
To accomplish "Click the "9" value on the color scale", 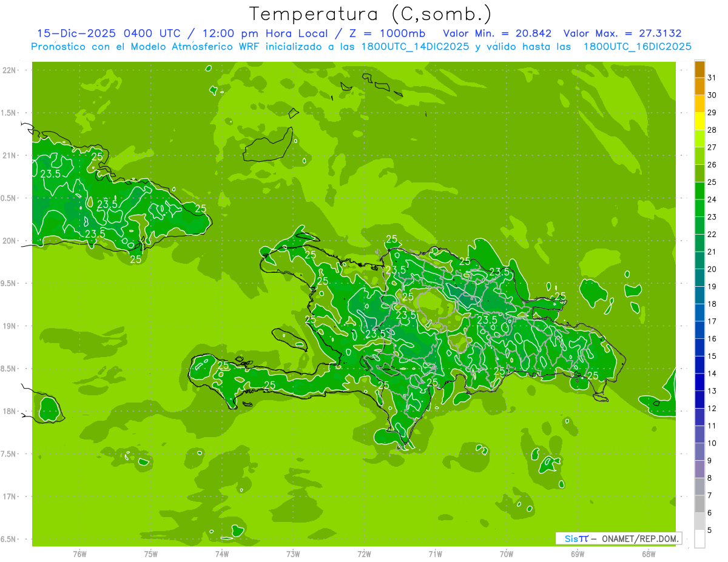I will click(x=710, y=461).
